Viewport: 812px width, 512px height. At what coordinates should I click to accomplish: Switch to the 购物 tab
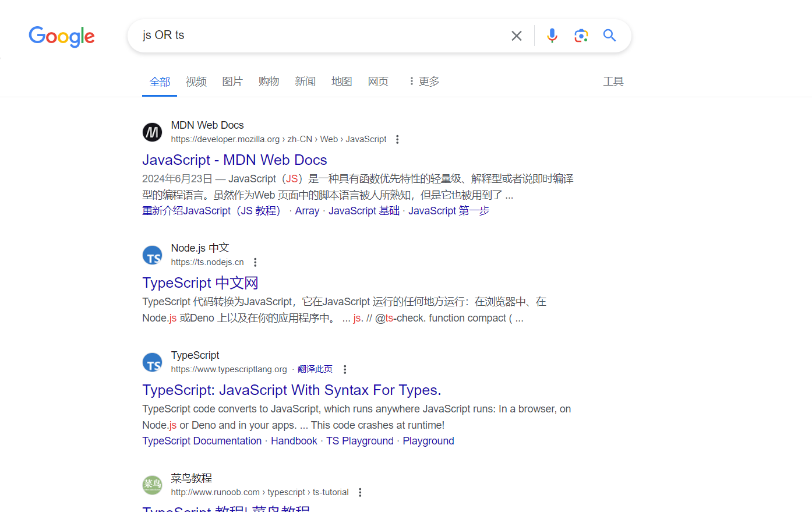tap(269, 82)
